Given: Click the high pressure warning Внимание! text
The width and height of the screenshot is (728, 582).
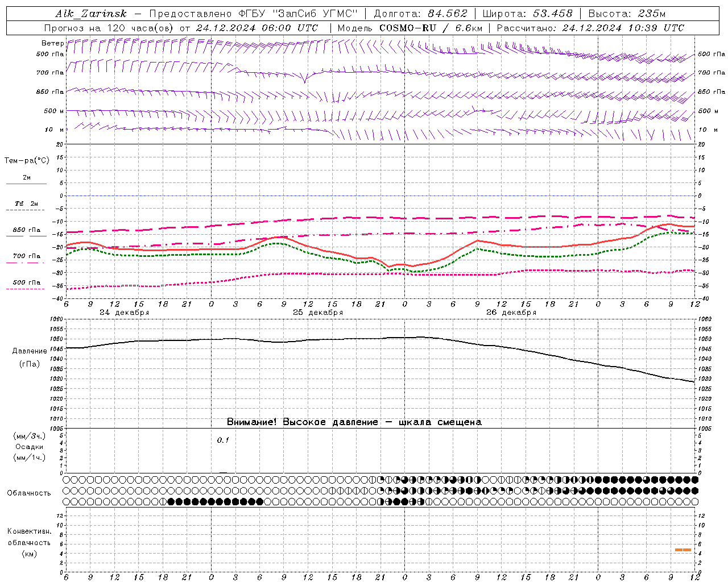Looking at the screenshot, I should tap(354, 422).
